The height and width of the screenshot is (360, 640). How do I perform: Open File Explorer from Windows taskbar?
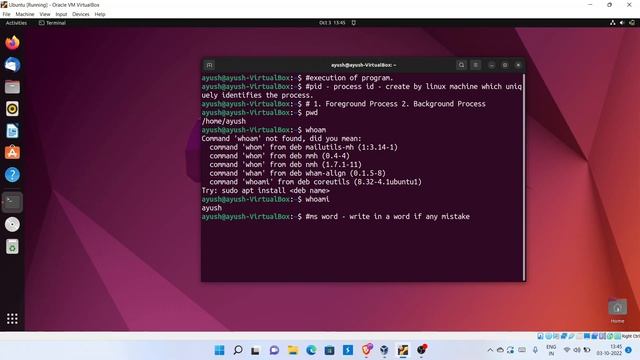pos(293,350)
